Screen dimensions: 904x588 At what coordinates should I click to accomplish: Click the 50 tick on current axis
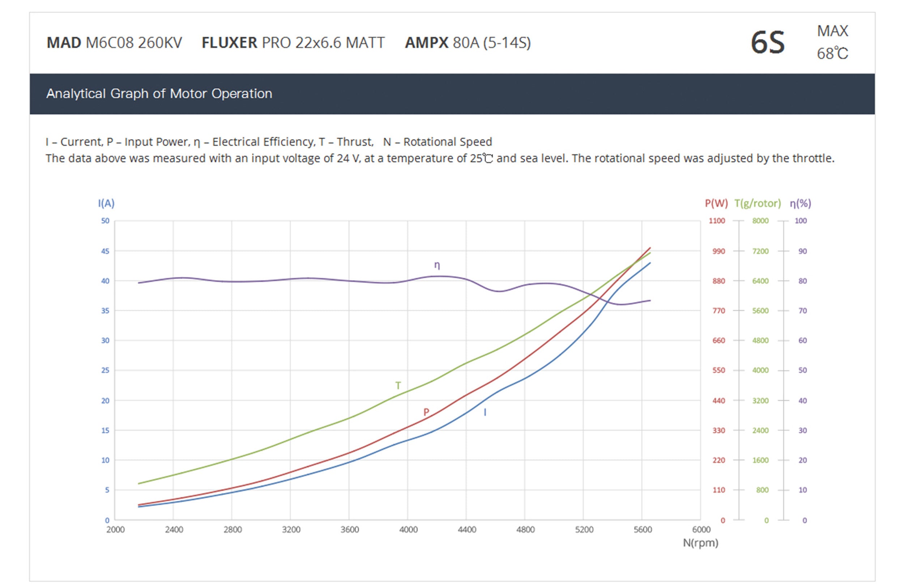[105, 221]
